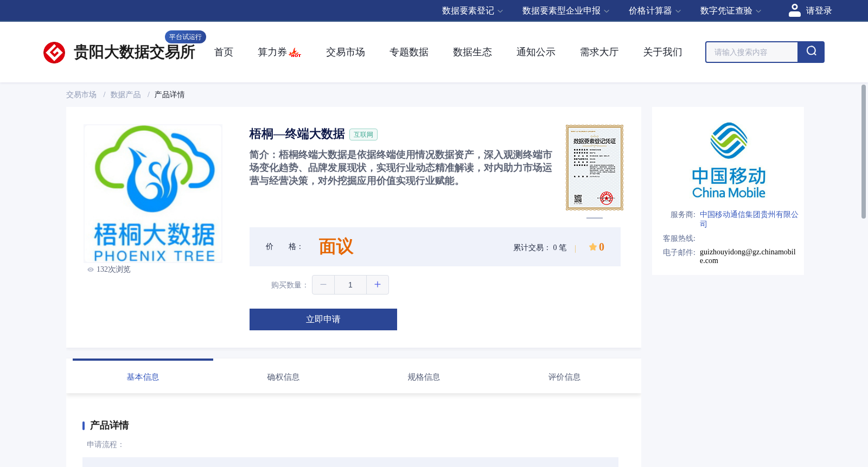Decrease purchase quantity with minus button

pyautogui.click(x=323, y=285)
